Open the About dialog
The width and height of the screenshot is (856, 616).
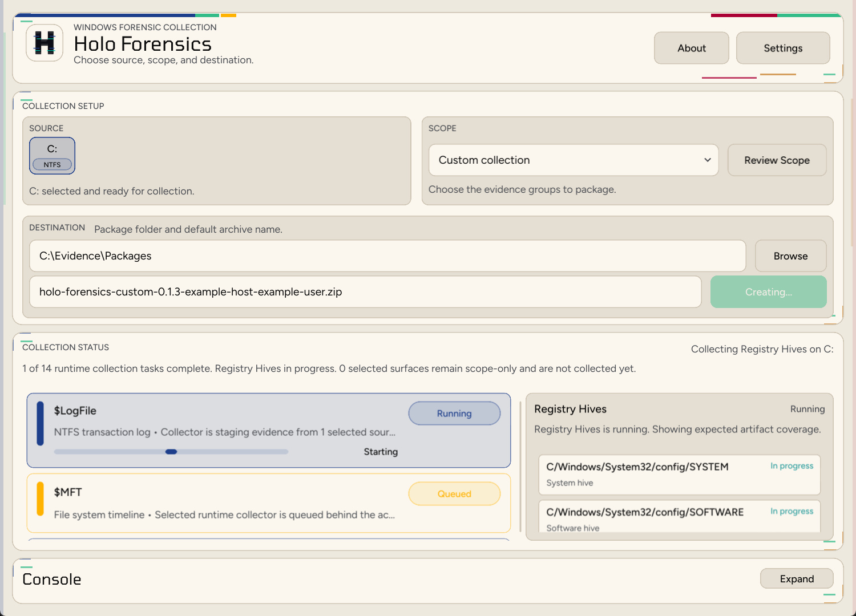point(691,48)
